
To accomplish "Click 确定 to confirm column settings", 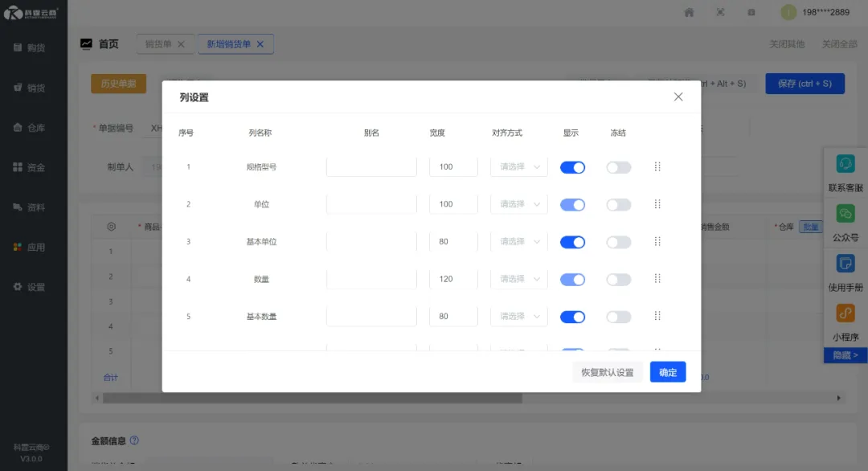I will click(x=668, y=372).
